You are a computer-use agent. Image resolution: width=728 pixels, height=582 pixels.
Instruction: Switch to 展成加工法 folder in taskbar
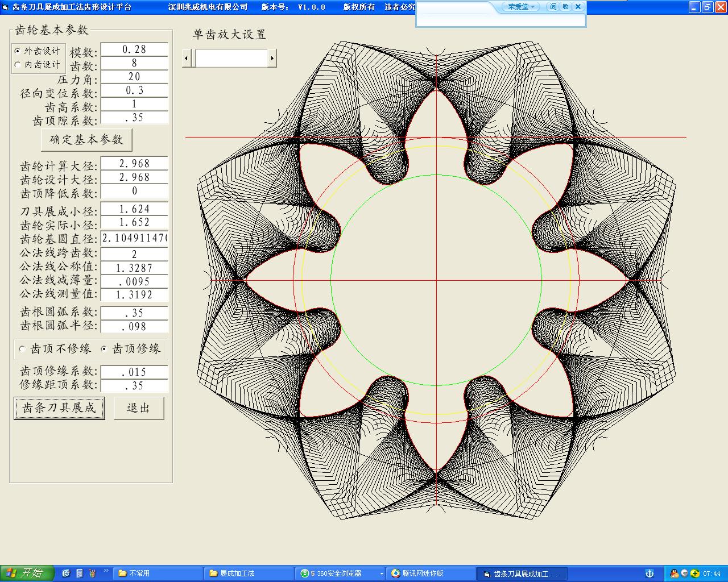tap(249, 573)
